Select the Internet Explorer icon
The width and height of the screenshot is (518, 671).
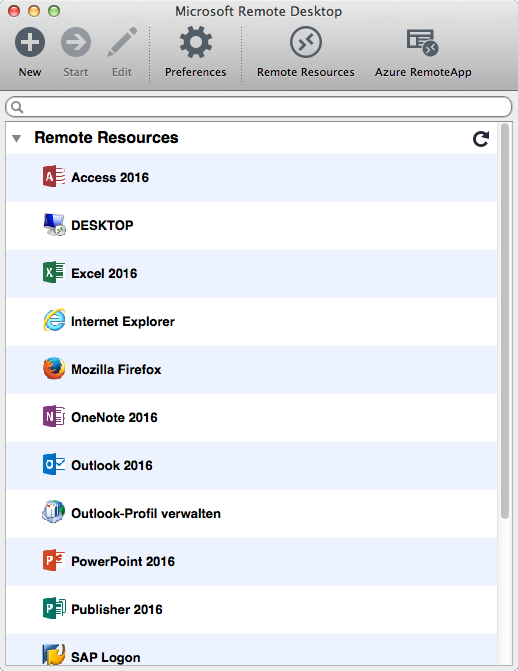54,321
